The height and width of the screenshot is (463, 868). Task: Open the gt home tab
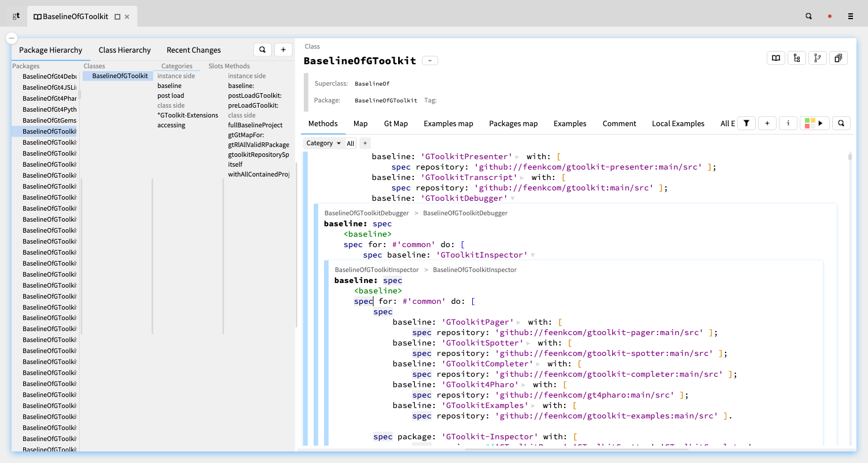tap(16, 16)
